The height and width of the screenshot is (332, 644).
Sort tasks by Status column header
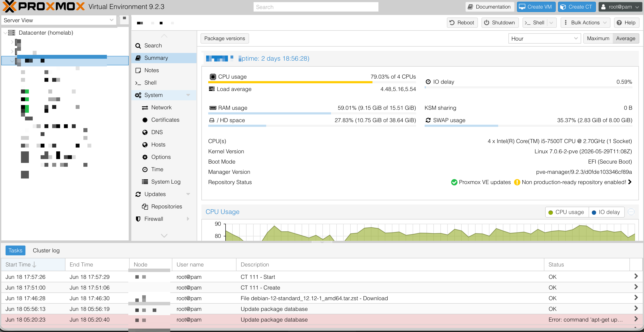pyautogui.click(x=586, y=265)
